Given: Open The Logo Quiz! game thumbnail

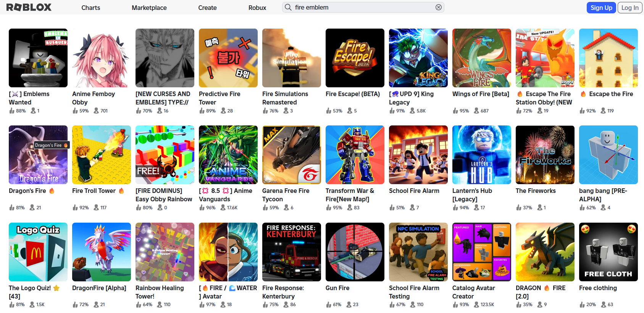Looking at the screenshot, I should click(38, 252).
